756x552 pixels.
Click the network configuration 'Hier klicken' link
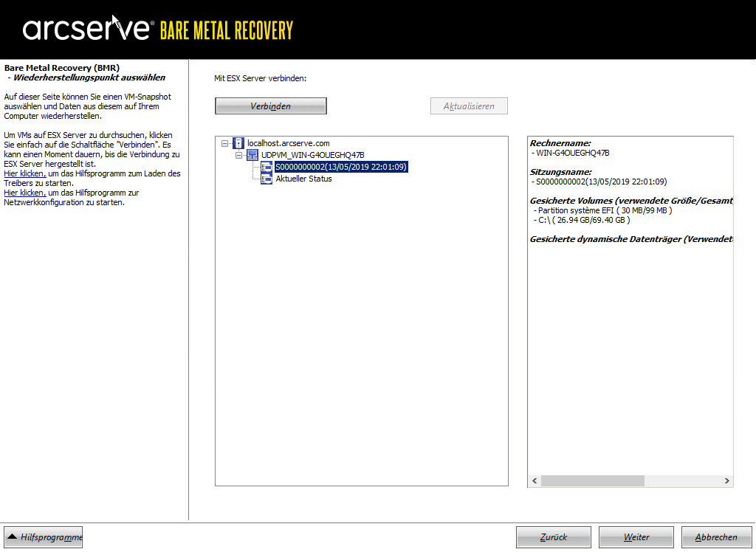pos(25,193)
